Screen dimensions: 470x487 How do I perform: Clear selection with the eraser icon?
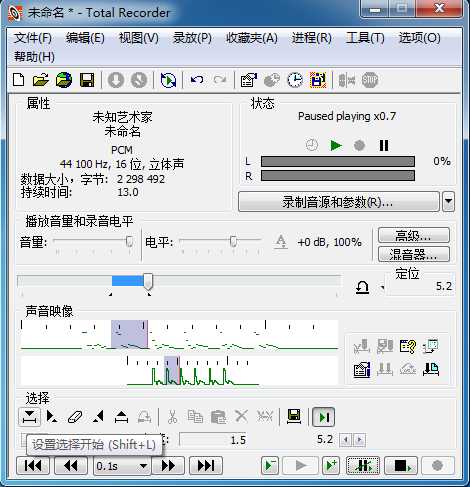(x=75, y=417)
